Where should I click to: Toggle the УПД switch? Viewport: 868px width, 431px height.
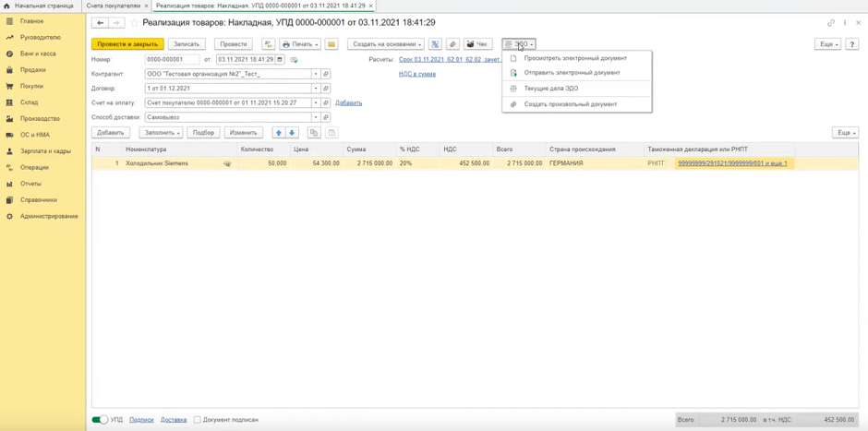click(x=100, y=420)
